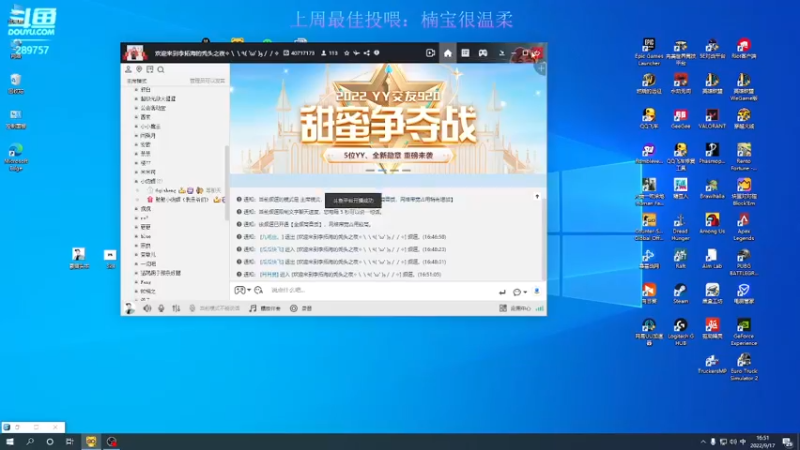
Task: Open the member count indicator 113
Action: [330, 53]
